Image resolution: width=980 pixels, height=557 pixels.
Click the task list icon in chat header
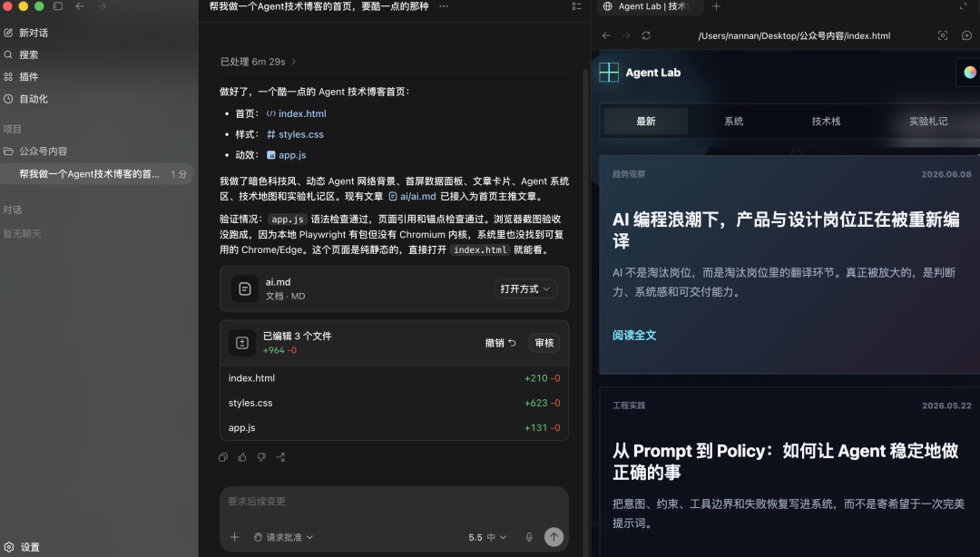(x=576, y=6)
